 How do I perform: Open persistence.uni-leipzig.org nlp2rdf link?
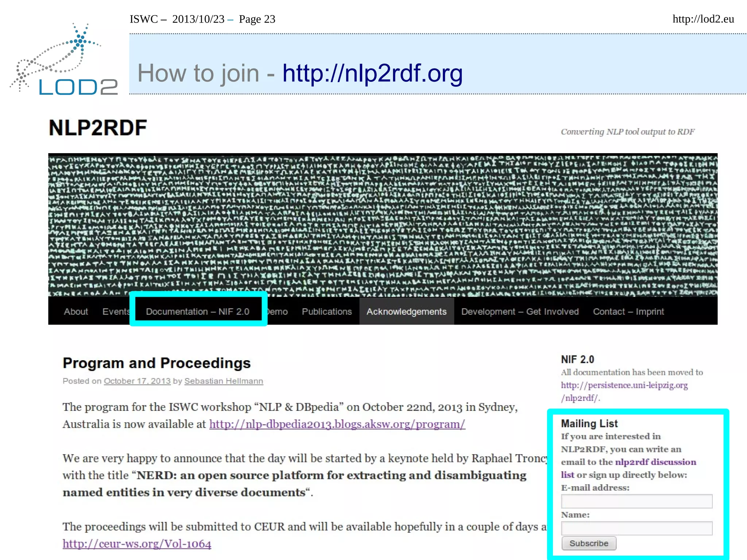coord(624,385)
